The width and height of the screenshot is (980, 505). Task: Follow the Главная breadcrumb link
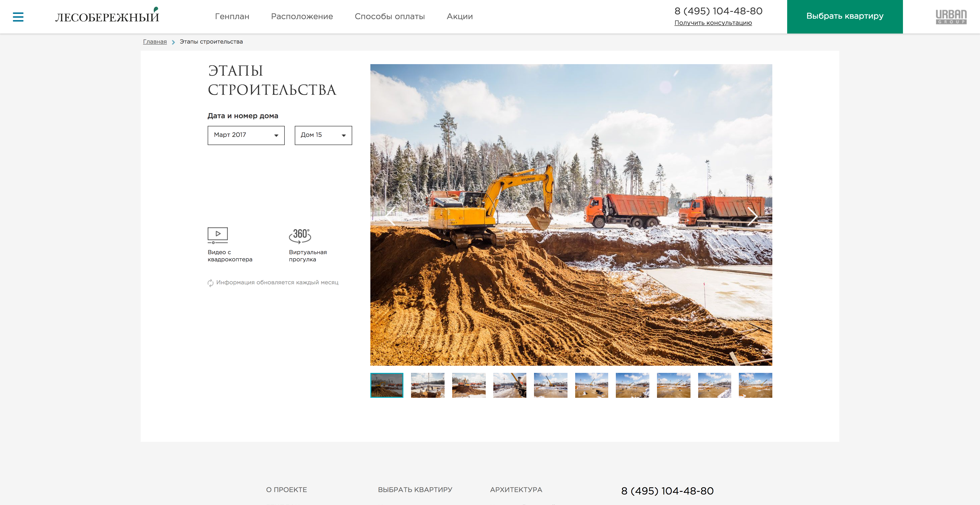(155, 41)
